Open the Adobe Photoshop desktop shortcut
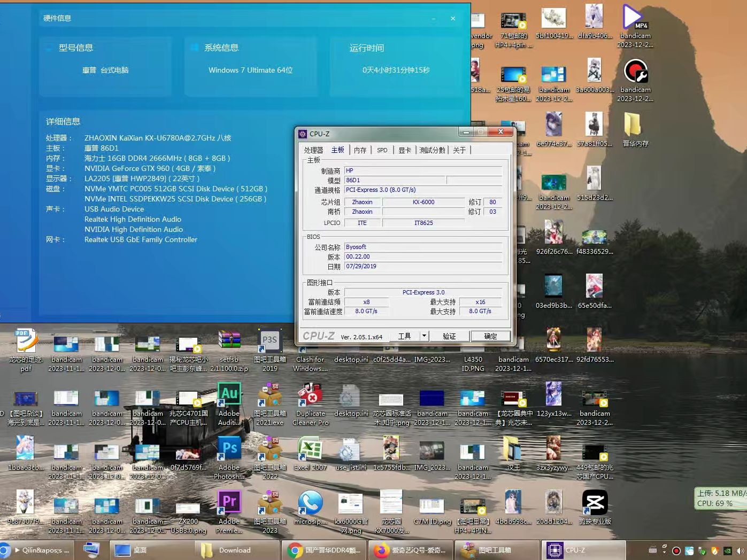Viewport: 747px width, 560px height. pos(229,458)
